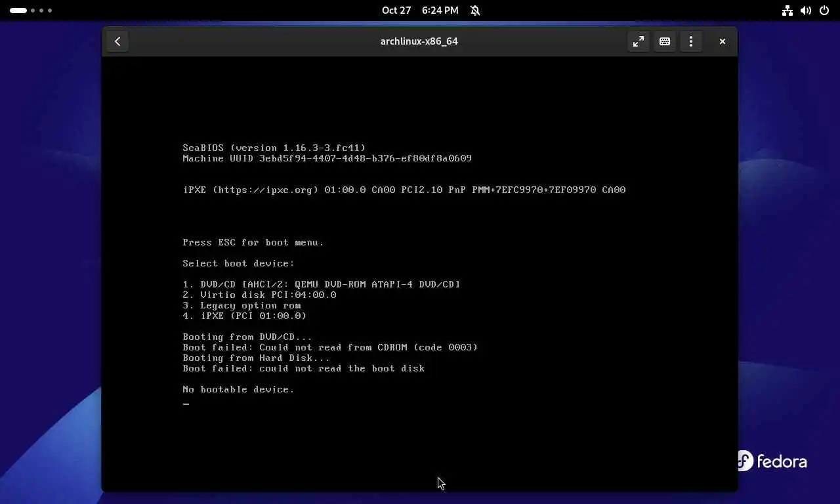
Task: Click boot entry 1 DVD/CD AHCI line
Action: pos(322,284)
